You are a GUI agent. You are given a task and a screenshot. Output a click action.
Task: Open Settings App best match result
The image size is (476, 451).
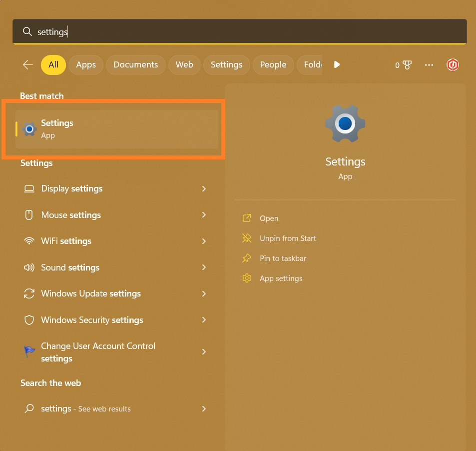[x=117, y=129]
